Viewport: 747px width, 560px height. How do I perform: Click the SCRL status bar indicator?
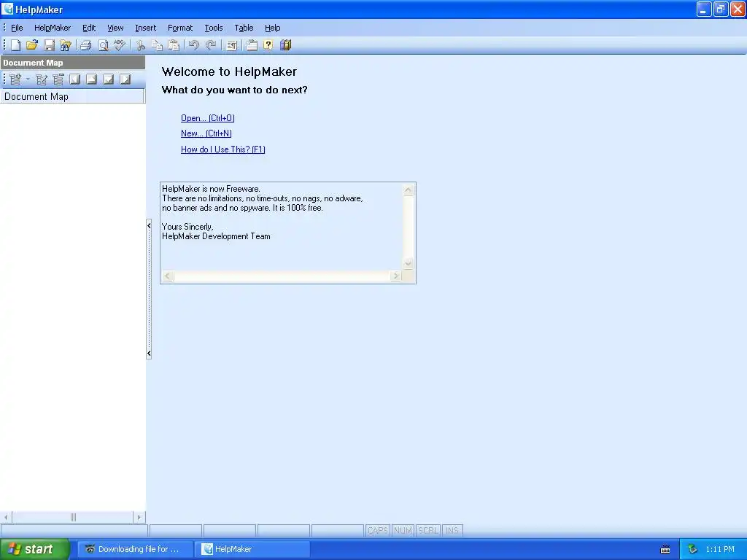(427, 531)
